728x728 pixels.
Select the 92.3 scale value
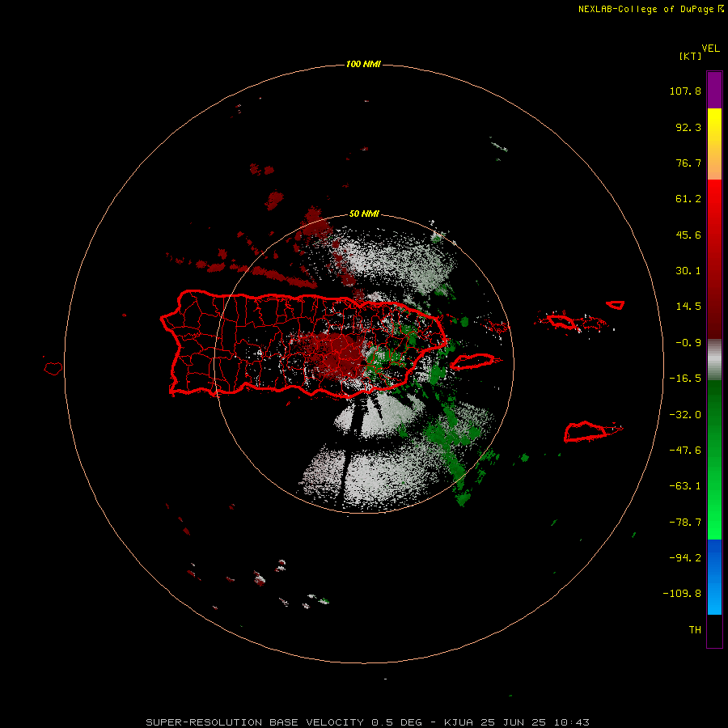point(688,127)
